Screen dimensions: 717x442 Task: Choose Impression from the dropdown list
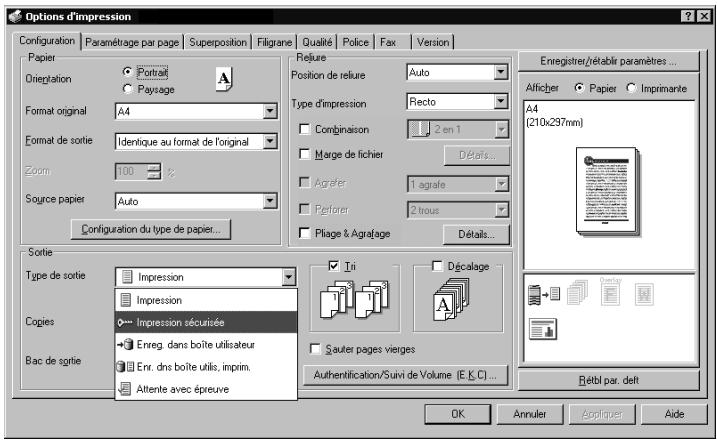[206, 300]
